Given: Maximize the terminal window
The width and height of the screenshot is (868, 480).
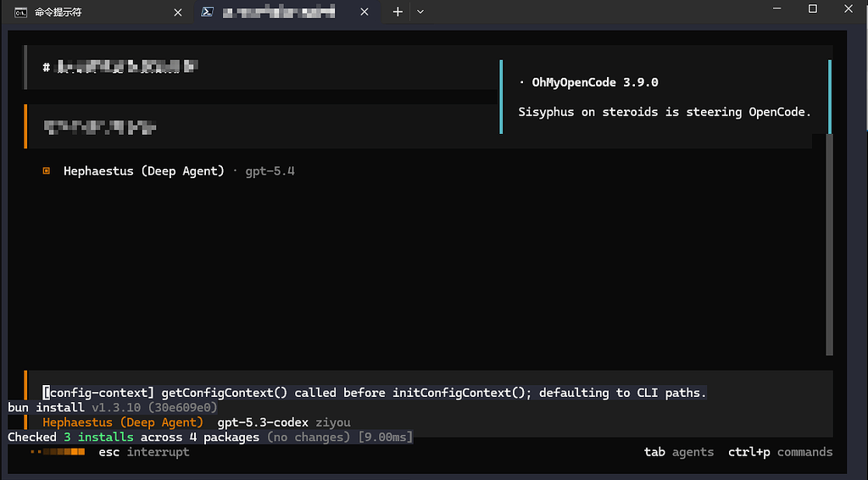Looking at the screenshot, I should pyautogui.click(x=813, y=8).
